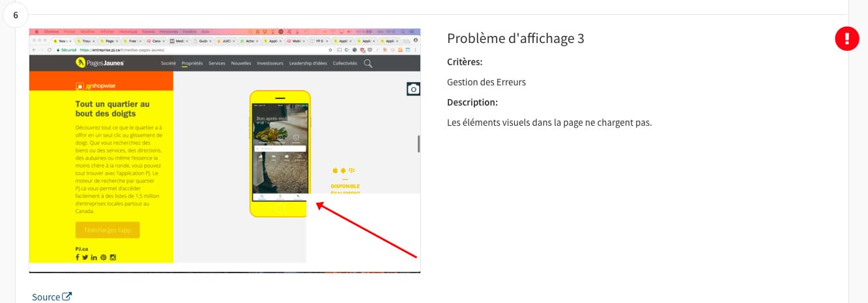Select the circled number 6 badge
The image size is (868, 303).
[x=16, y=15]
